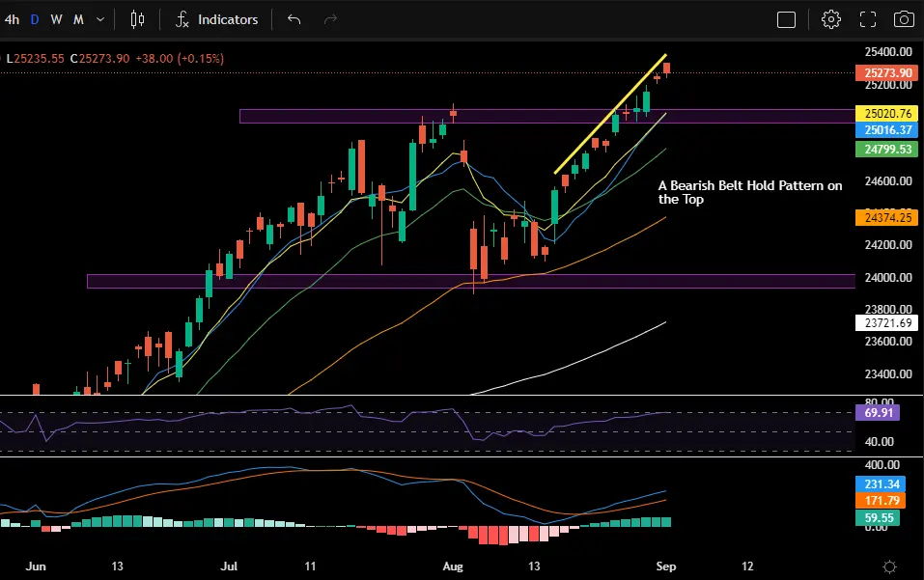
Task: Open the layout selector square icon
Action: tap(786, 19)
